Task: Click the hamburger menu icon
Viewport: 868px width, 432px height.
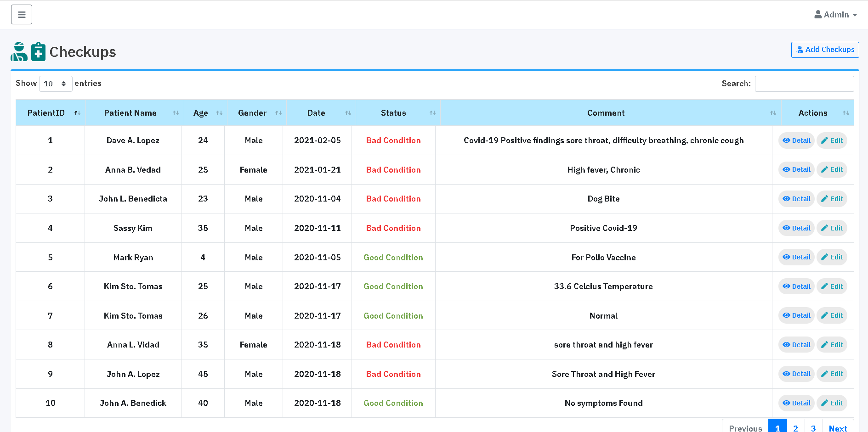Action: pos(21,14)
